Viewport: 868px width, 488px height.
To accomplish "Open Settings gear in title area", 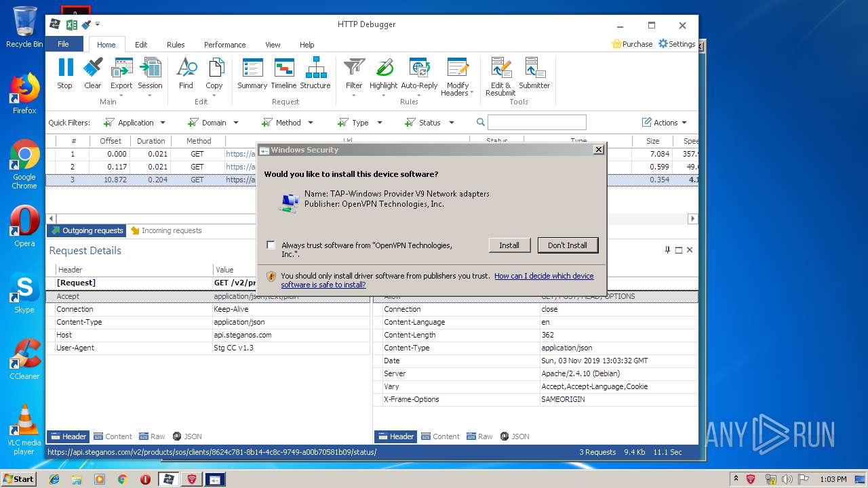I will (x=663, y=44).
